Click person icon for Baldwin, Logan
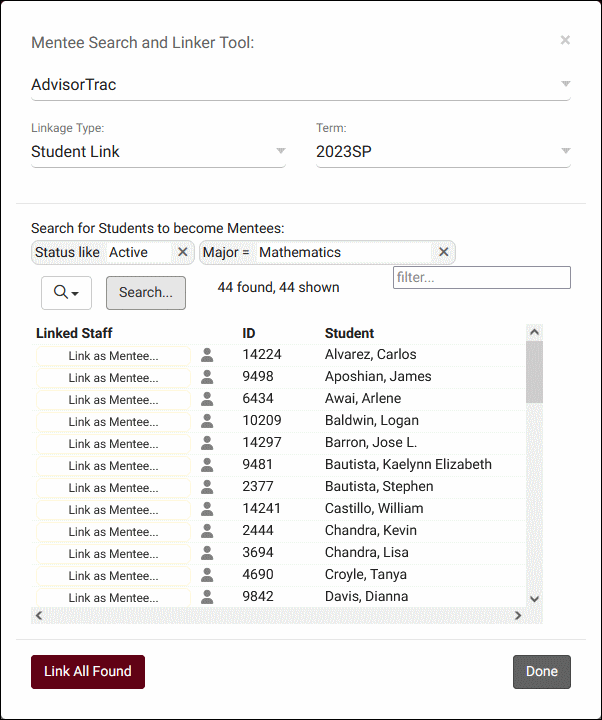The height and width of the screenshot is (720, 602). coord(207,421)
